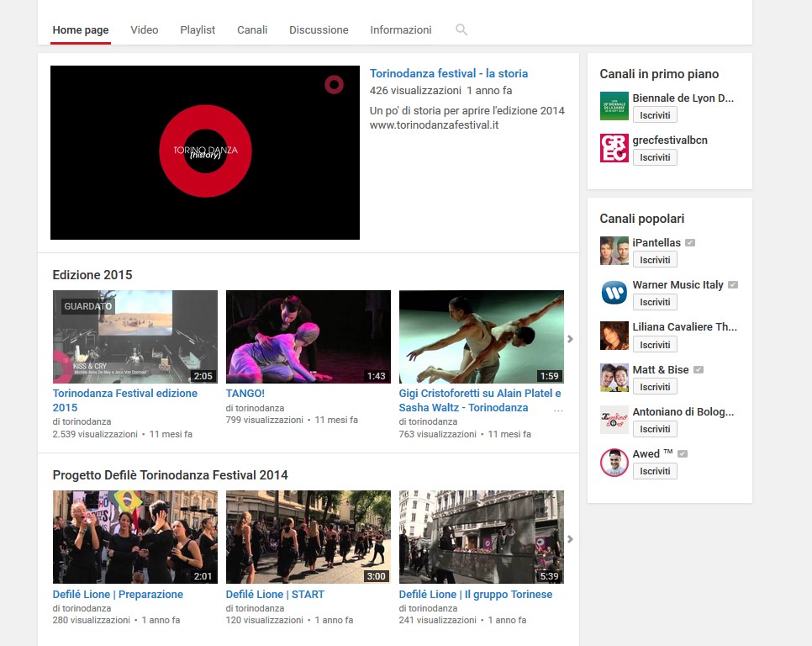This screenshot has width=812, height=646.
Task: Click verified badge next to Matt & Bise
Action: click(698, 370)
